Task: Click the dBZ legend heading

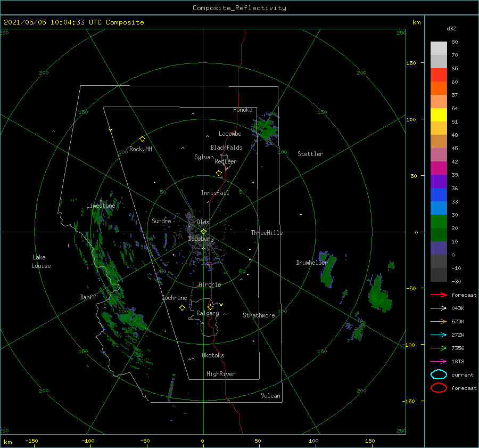Action: coord(451,28)
